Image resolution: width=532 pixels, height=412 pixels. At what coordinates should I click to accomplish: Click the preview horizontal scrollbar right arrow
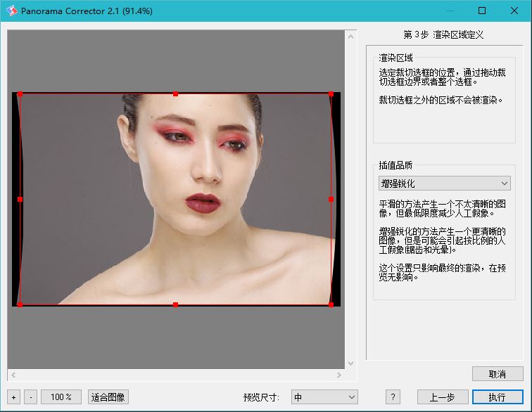pyautogui.click(x=339, y=375)
